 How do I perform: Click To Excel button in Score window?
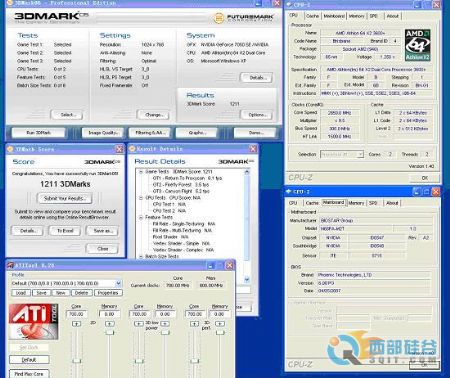point(65,231)
